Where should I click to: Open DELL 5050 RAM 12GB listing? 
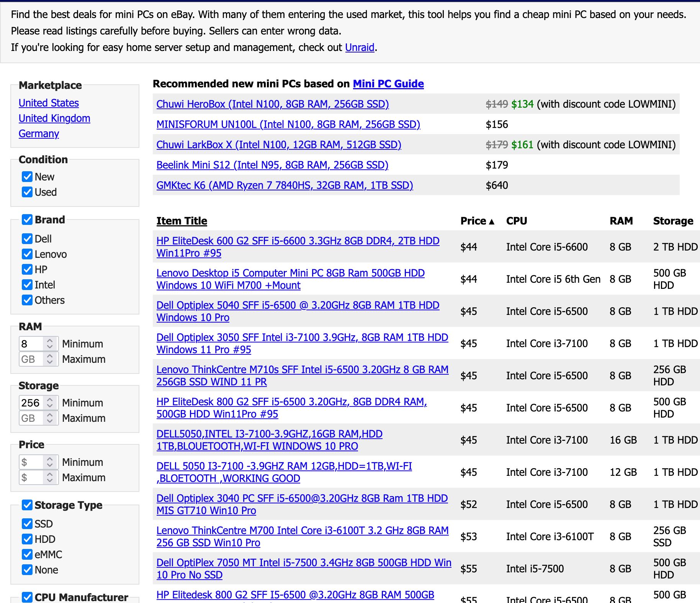[x=284, y=472]
